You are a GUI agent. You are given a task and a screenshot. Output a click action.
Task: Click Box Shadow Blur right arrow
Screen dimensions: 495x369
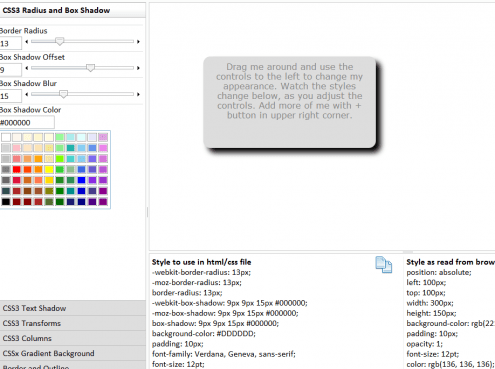point(138,94)
